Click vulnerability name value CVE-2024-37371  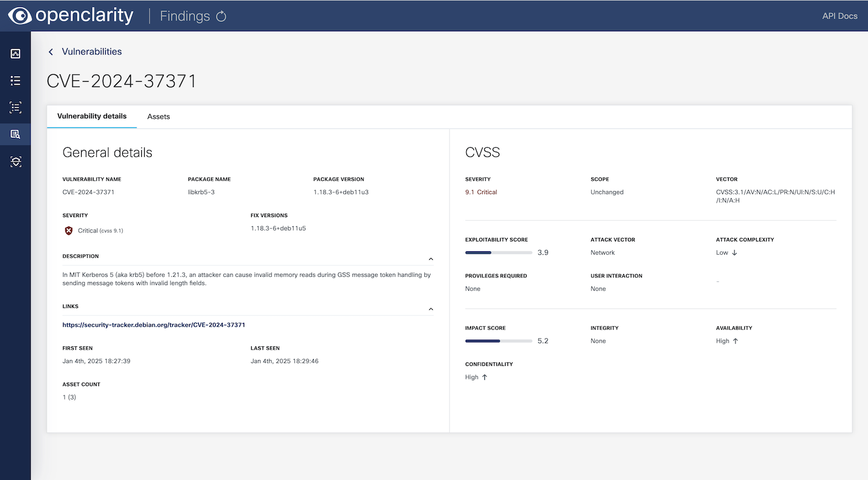coord(89,192)
